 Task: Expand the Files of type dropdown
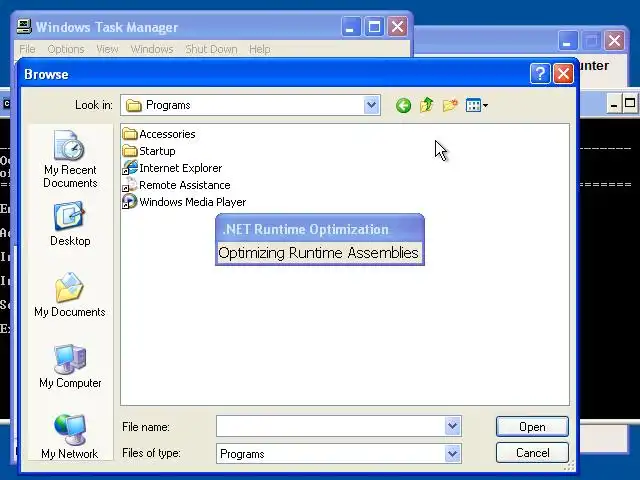coord(452,453)
